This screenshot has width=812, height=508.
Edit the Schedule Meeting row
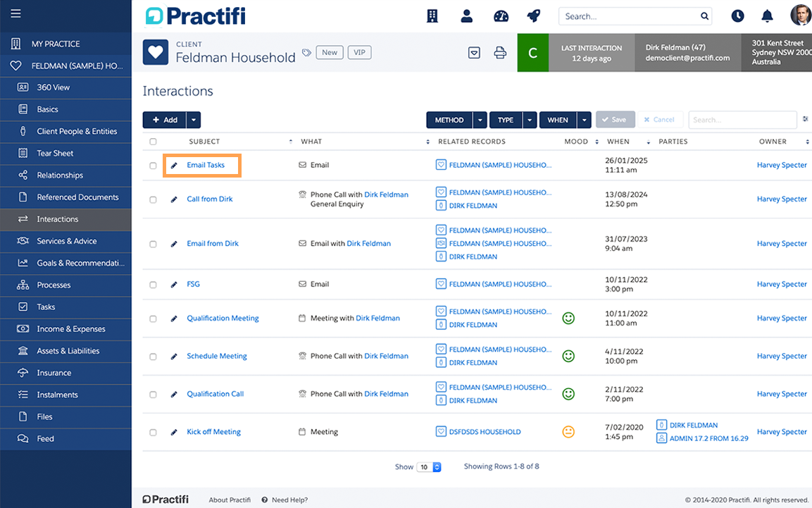[x=174, y=357]
